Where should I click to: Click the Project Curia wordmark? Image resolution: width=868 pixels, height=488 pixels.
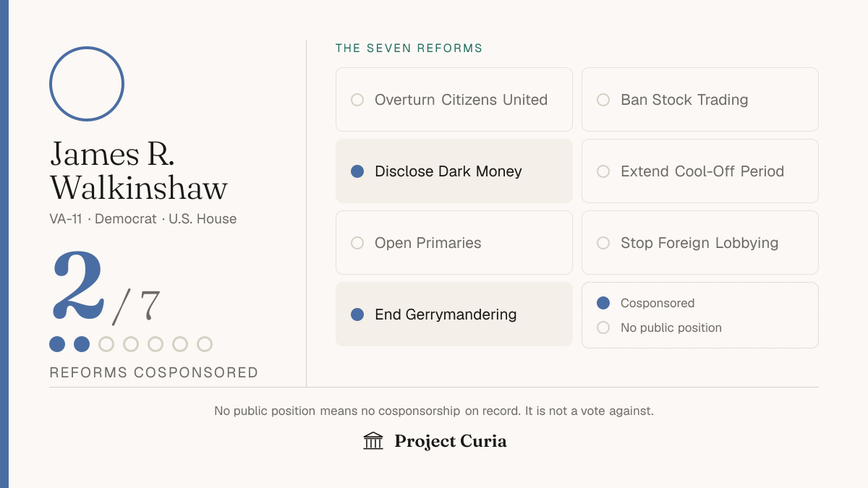(x=451, y=441)
